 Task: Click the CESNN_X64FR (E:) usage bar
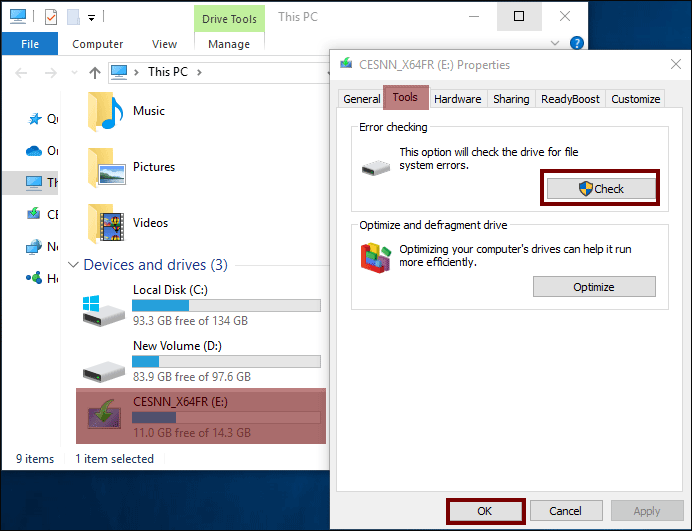(x=226, y=418)
